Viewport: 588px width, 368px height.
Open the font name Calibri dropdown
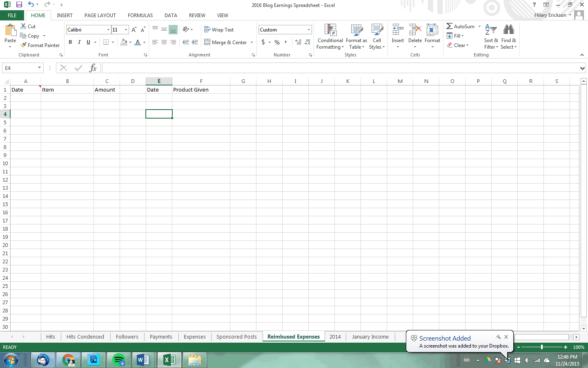pos(108,29)
